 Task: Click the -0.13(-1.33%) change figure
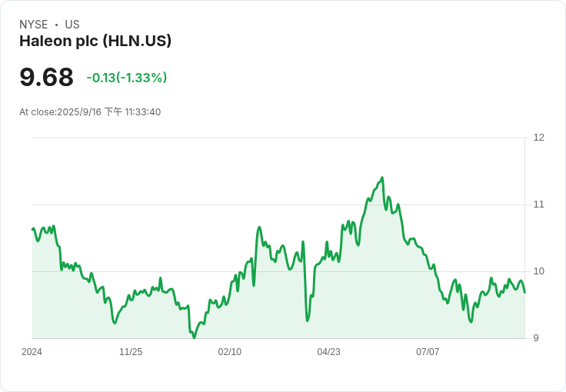127,78
